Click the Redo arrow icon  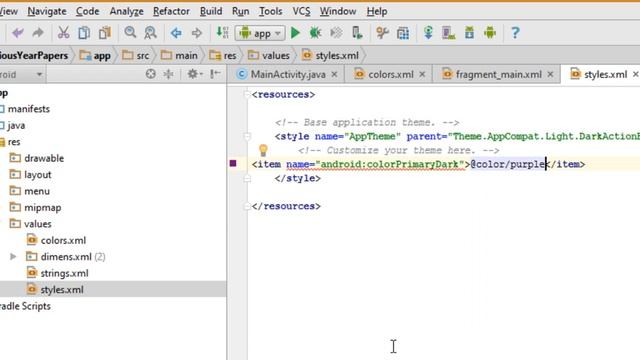(x=38, y=33)
